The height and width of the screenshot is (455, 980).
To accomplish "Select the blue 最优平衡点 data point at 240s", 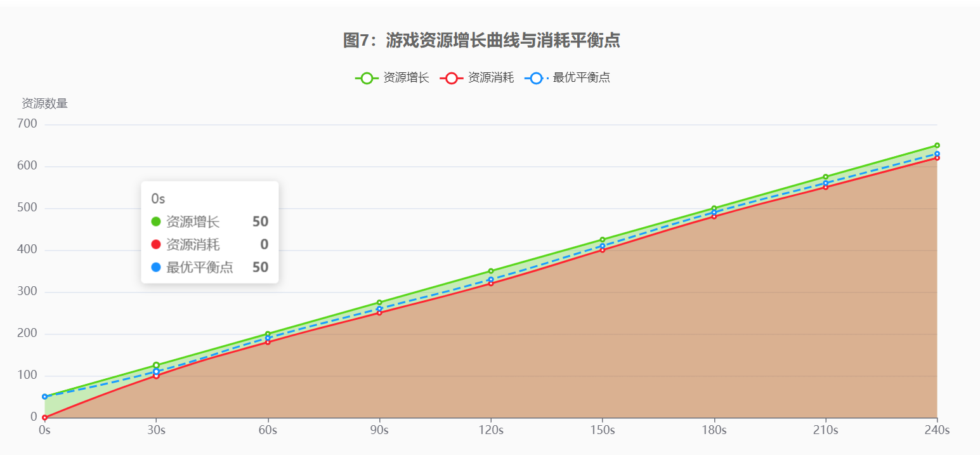I will click(937, 154).
